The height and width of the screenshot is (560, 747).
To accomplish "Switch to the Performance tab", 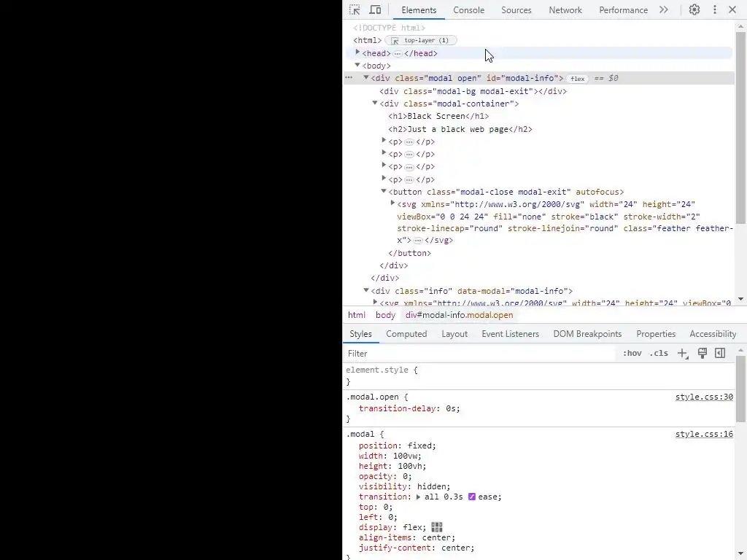I will tap(623, 10).
